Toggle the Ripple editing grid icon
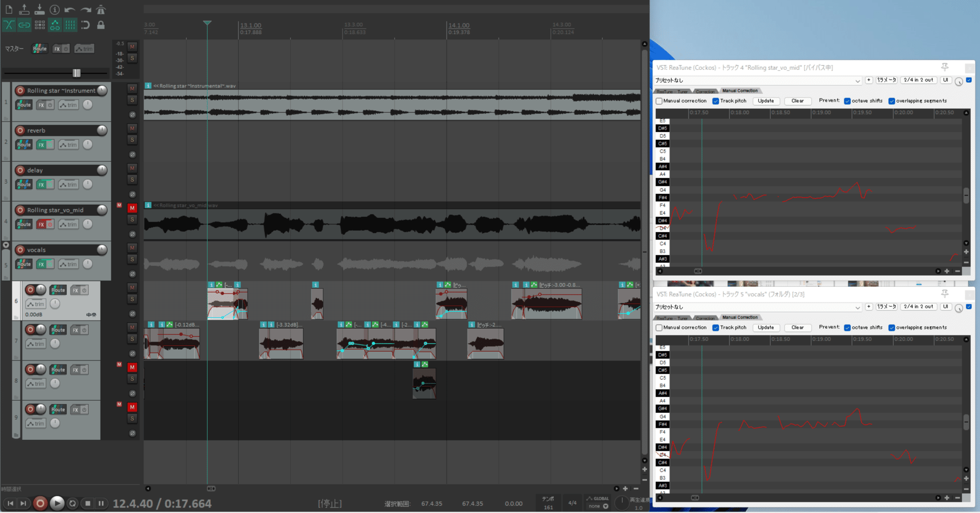980x513 pixels. click(x=39, y=25)
